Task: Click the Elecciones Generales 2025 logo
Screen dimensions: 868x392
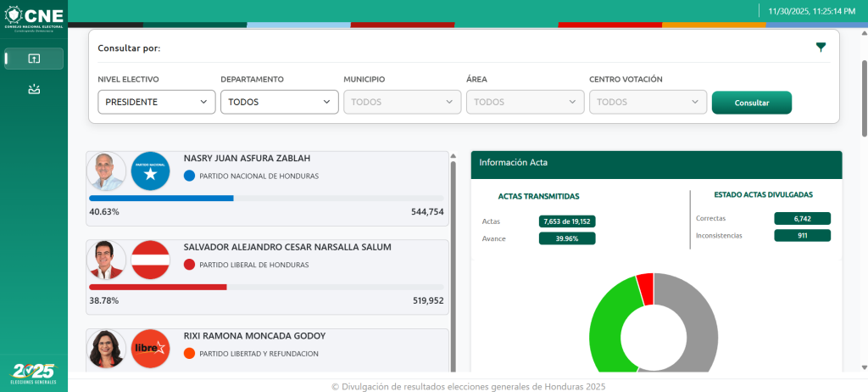Action: pos(34,372)
